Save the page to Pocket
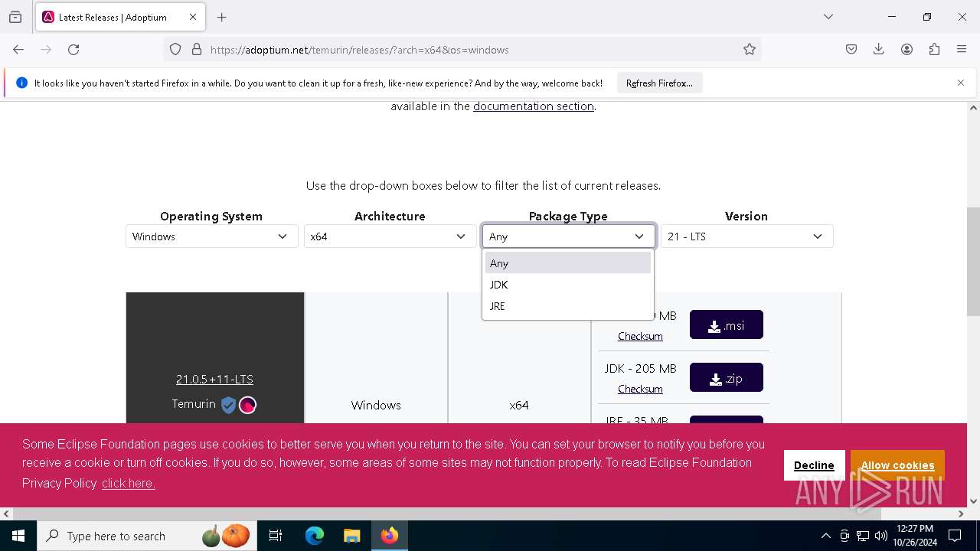 [x=851, y=50]
